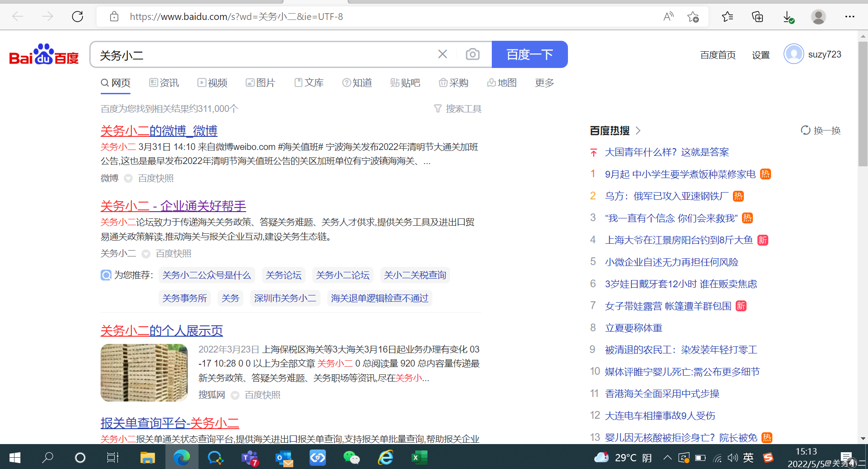
Task: Refresh hot search with 换一换
Action: coord(820,131)
